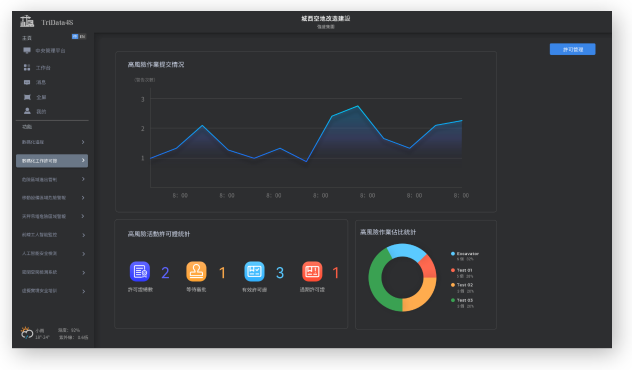This screenshot has height=370, width=632.
Task: Select 我的 menu label
Action: tap(41, 112)
